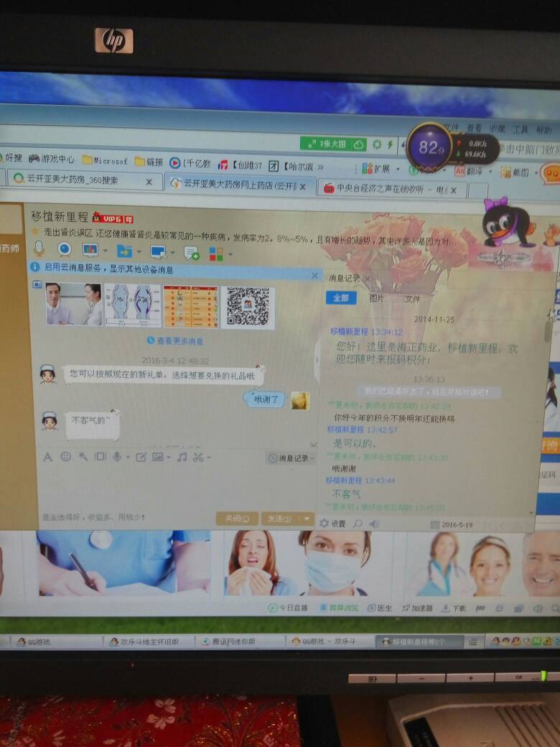Image resolution: width=560 pixels, height=747 pixels.
Task: Click the 关闭 button in chat window
Action: coord(236,518)
